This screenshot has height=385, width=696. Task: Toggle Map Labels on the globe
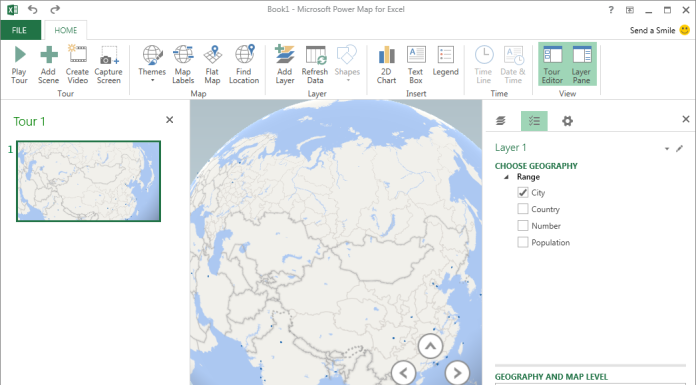tap(183, 64)
